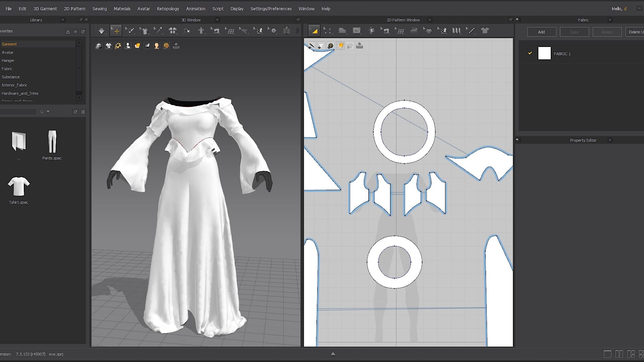
Task: Open the 2D Pattern Window dropdown arrow
Action: pyautogui.click(x=430, y=20)
